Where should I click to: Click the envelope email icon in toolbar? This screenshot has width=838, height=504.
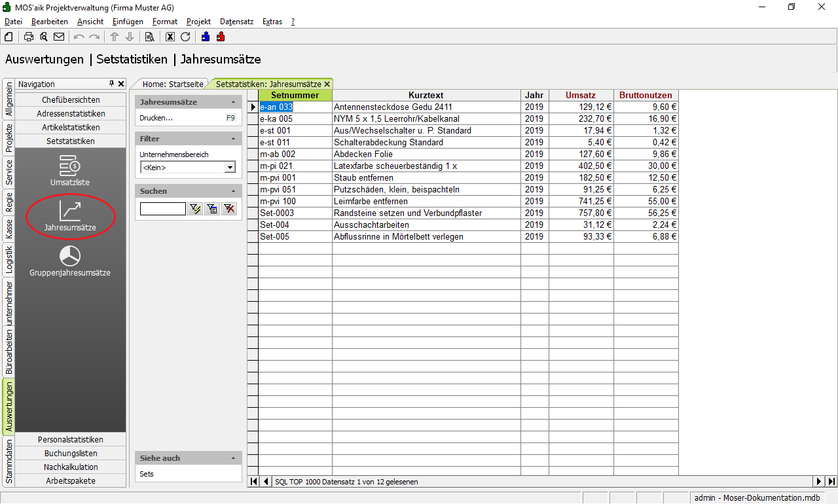tap(59, 37)
